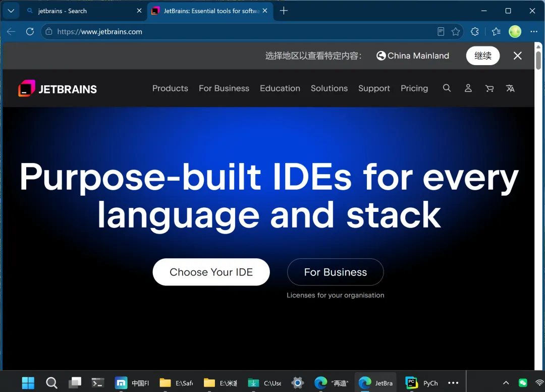
Task: Expand the tab actions dropdown arrow
Action: (11, 11)
